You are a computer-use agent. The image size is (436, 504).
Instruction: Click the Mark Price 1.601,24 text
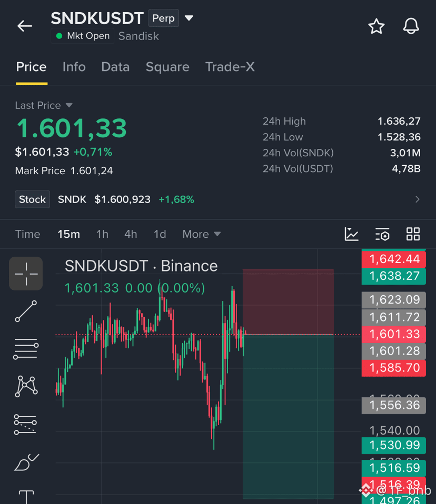[64, 170]
